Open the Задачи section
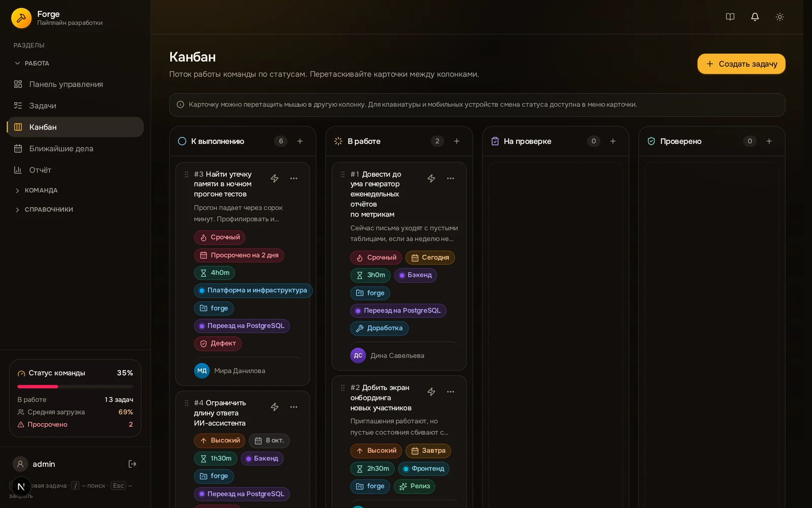The width and height of the screenshot is (812, 508). pos(75,106)
